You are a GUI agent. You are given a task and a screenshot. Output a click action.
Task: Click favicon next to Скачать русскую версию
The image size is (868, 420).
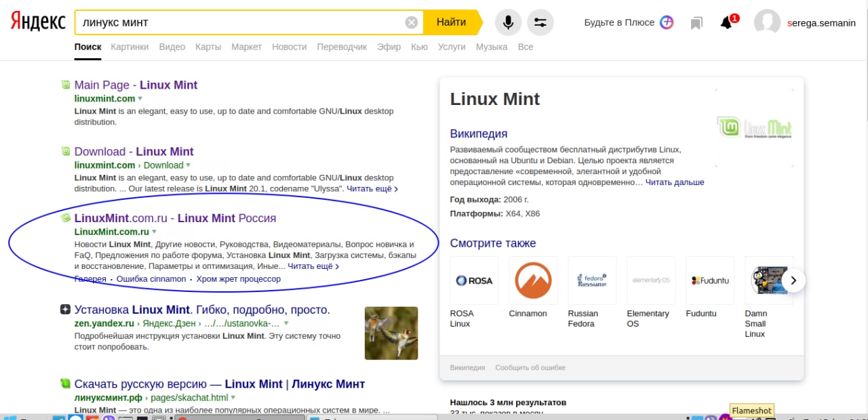[66, 384]
